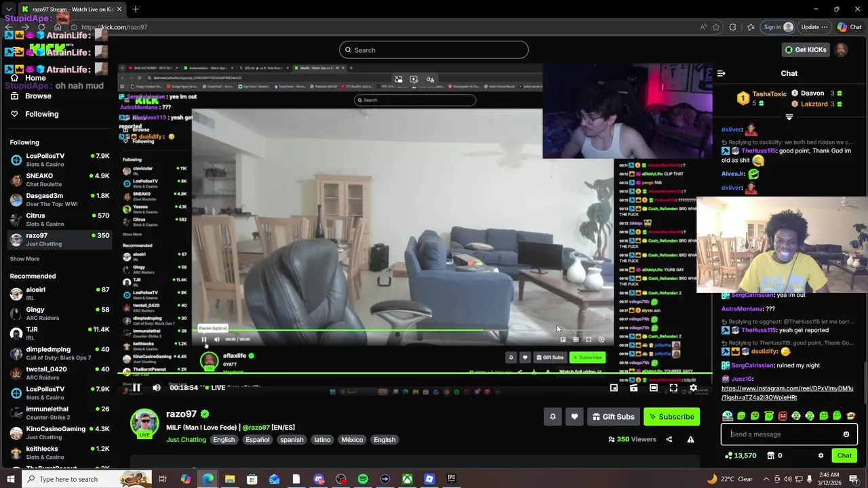Open Gingy recommended channel
Viewport: 868px width, 488px height.
[x=60, y=314]
